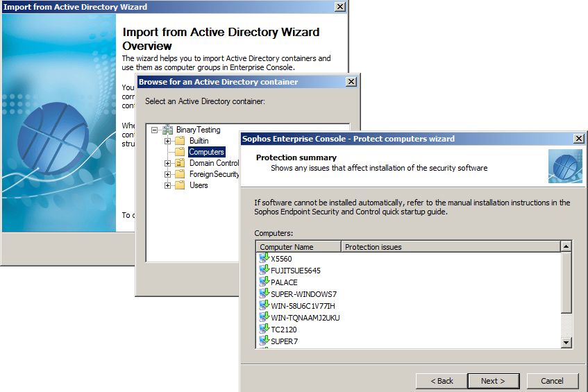The width and height of the screenshot is (588, 392).
Task: Close the Import from Active Directory Wizard
Action: (339, 7)
